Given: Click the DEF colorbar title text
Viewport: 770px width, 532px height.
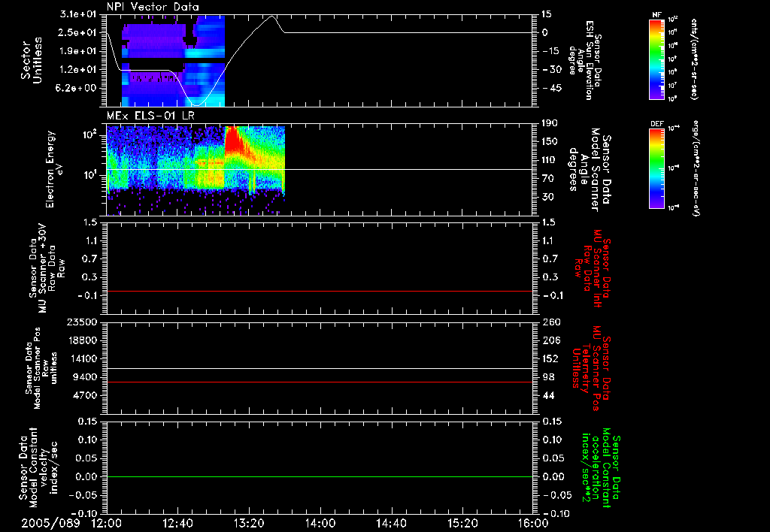Looking at the screenshot, I should coord(657,124).
